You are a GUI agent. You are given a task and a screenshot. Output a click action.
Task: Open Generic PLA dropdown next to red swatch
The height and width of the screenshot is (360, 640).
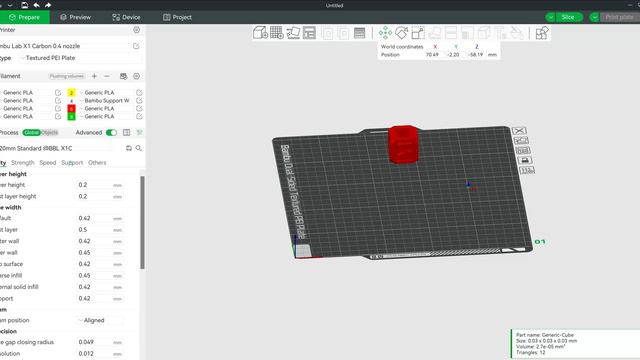click(x=107, y=109)
